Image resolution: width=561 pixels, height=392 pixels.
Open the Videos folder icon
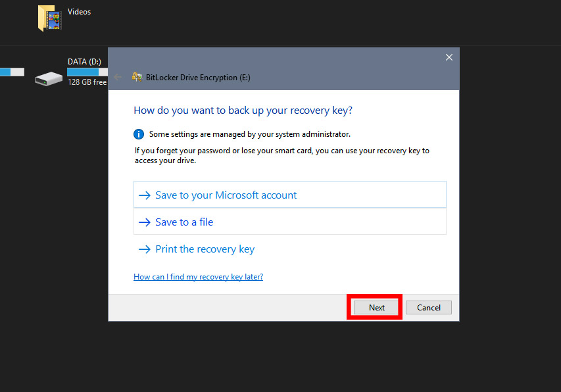click(x=50, y=18)
